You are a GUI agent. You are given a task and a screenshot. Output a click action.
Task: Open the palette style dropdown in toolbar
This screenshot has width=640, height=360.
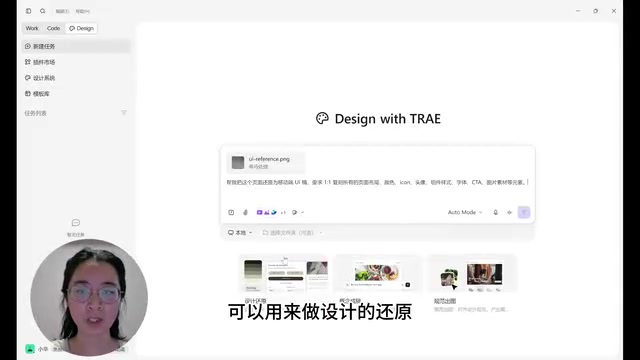pyautogui.click(x=298, y=212)
